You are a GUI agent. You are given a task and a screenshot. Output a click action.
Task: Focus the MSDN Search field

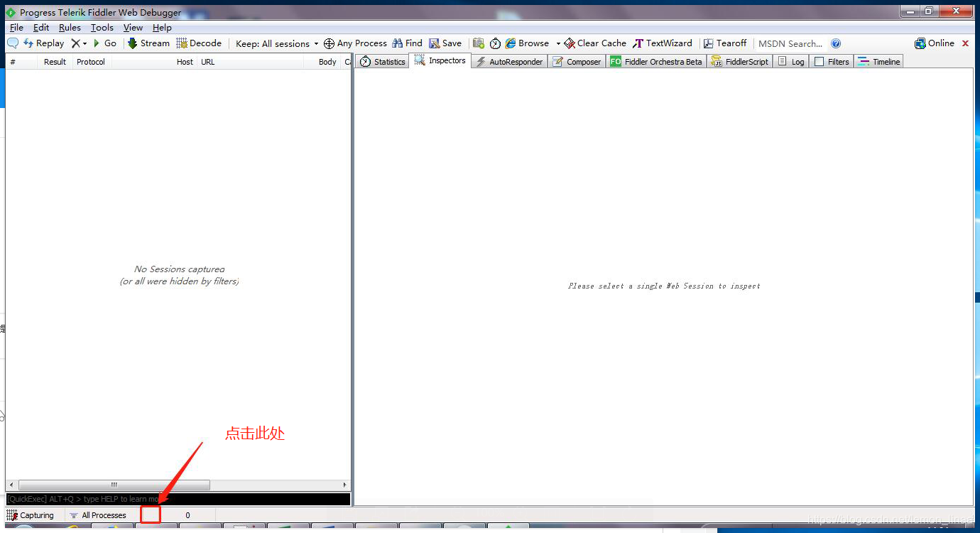tap(790, 43)
